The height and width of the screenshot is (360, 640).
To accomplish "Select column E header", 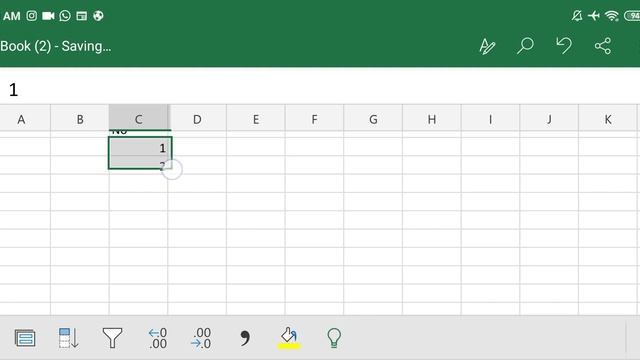I will coord(256,119).
